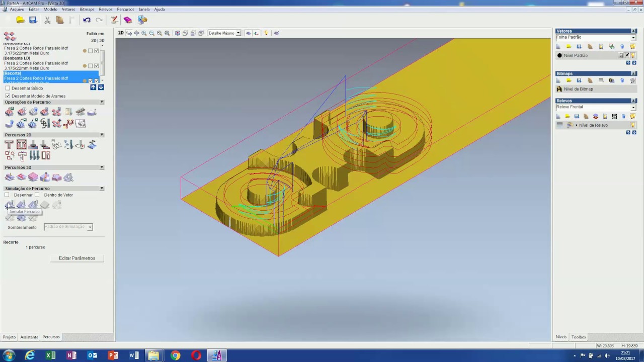Open PowerPoint from the Windows taskbar
The height and width of the screenshot is (362, 644).
point(113,356)
